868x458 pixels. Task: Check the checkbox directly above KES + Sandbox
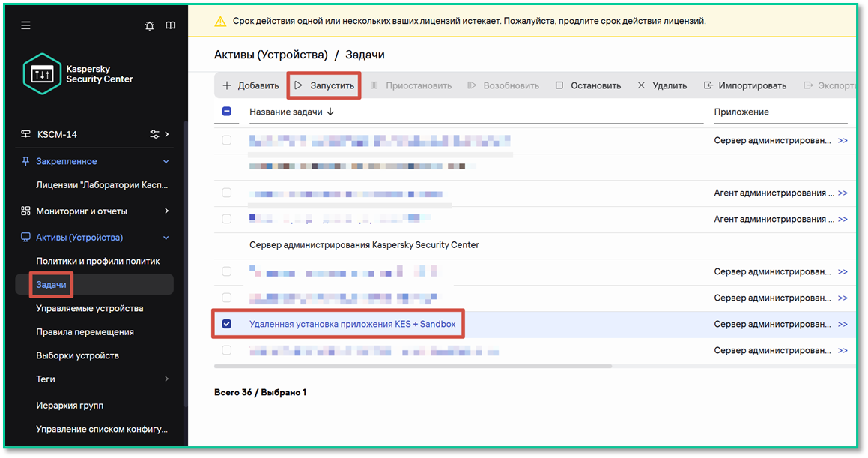[226, 298]
